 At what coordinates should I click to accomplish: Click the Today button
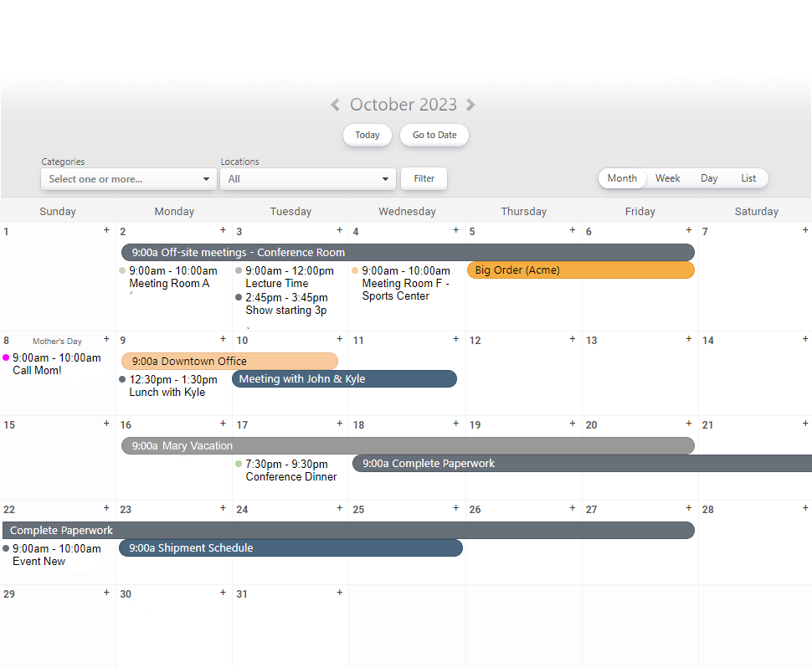(367, 136)
